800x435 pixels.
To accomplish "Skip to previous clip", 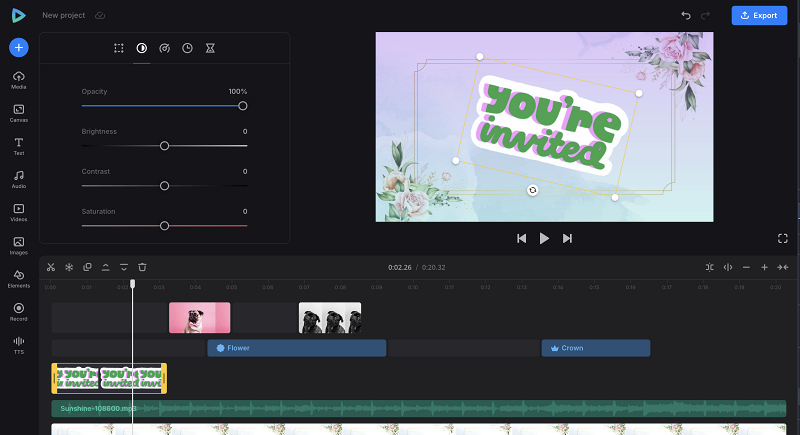I will pos(521,238).
